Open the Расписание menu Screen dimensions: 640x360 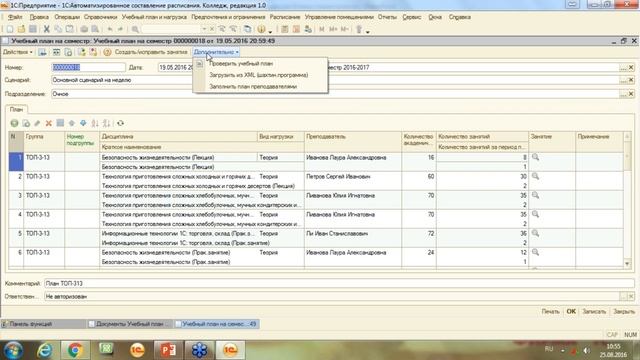(285, 17)
